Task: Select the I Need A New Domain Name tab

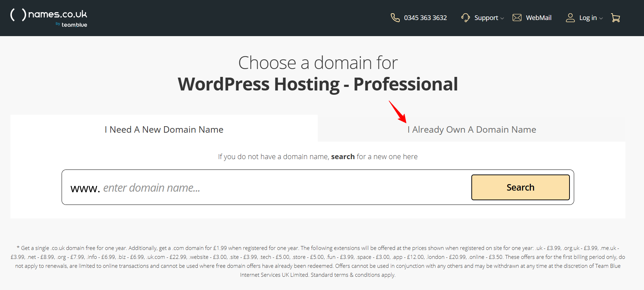Action: (x=164, y=129)
